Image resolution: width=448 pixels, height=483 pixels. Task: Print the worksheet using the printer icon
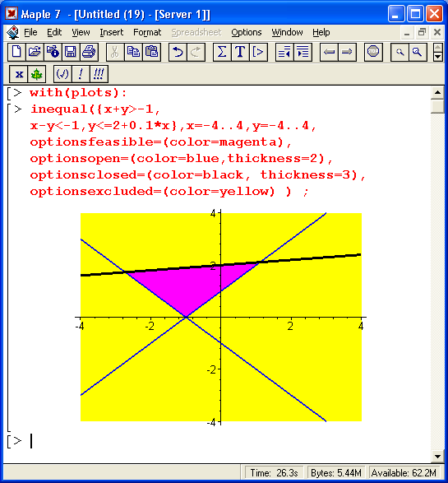coord(90,52)
